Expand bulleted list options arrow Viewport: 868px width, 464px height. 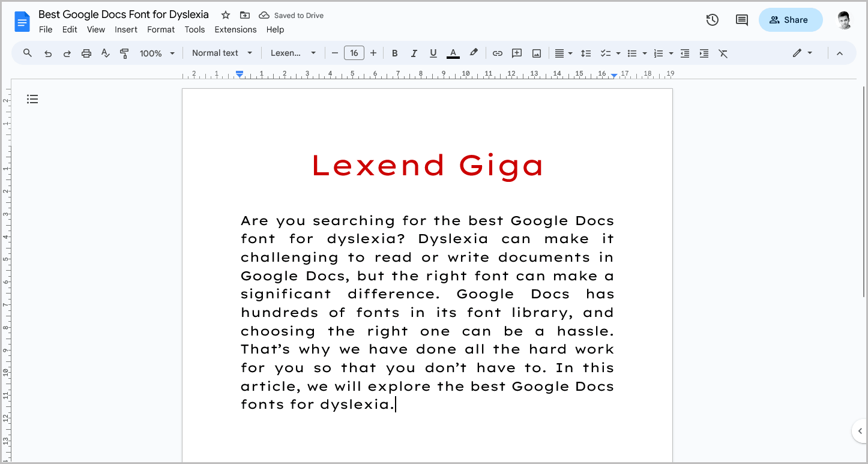tap(645, 53)
